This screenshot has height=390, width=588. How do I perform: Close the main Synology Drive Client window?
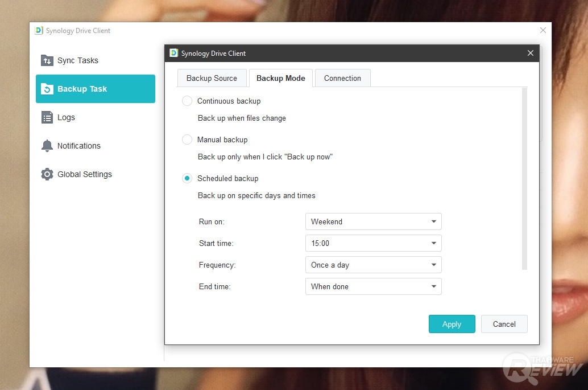pyautogui.click(x=543, y=30)
